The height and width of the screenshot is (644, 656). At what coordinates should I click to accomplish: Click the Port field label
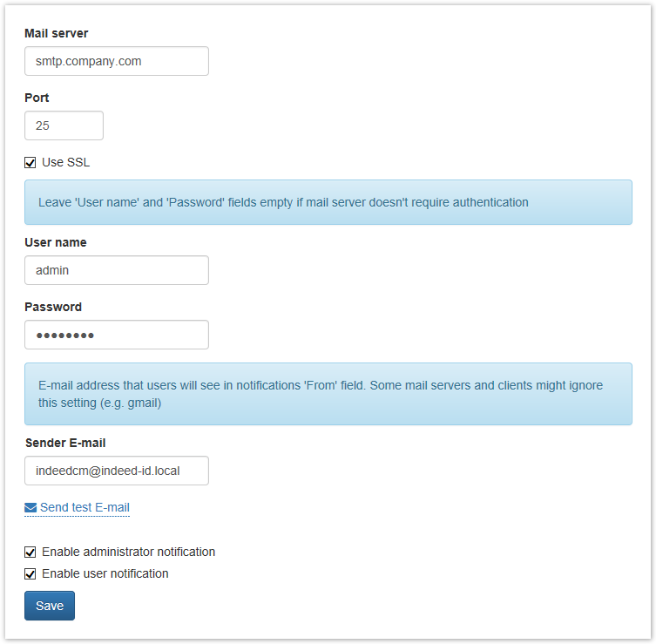[x=37, y=98]
